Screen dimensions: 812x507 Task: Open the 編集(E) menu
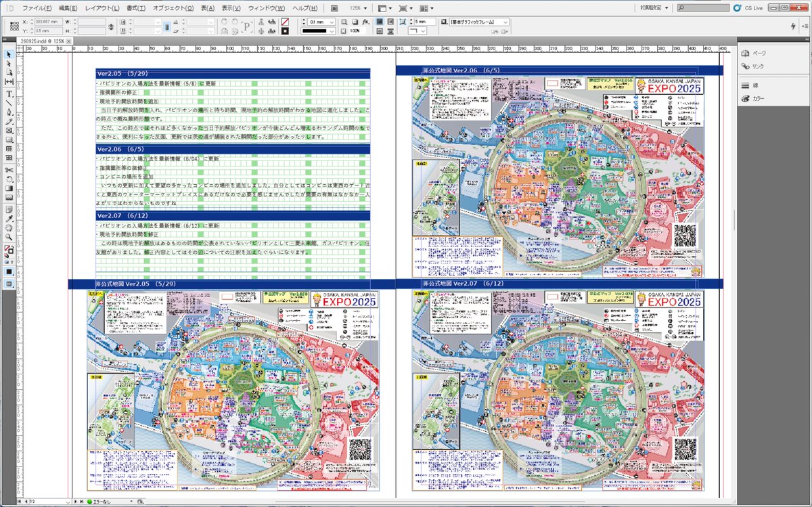[68, 7]
